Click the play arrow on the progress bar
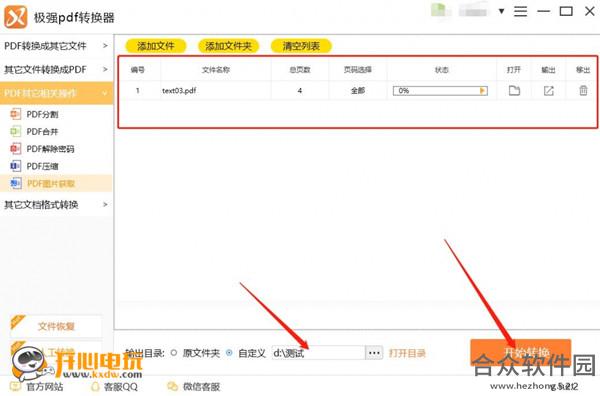This screenshot has height=396, width=600. pos(483,91)
